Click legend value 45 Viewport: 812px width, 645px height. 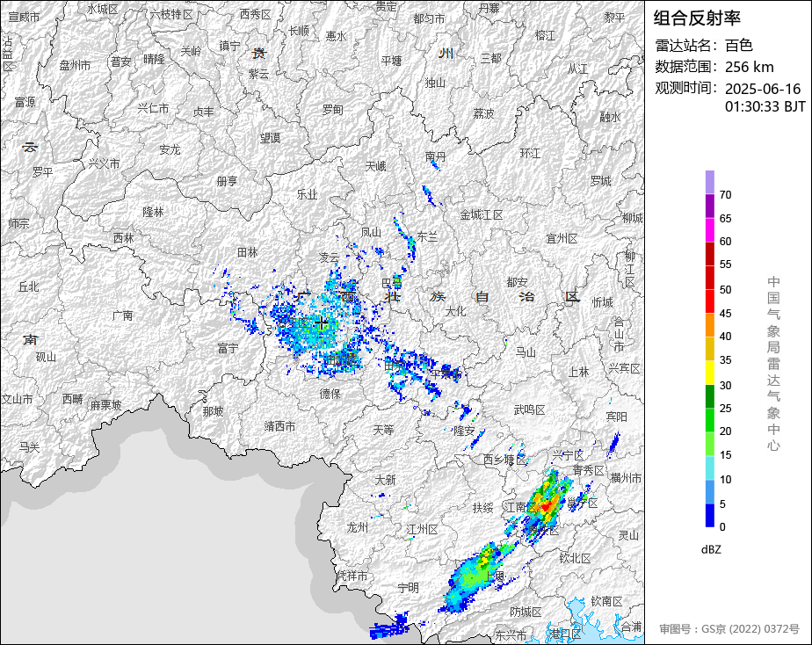click(x=725, y=313)
